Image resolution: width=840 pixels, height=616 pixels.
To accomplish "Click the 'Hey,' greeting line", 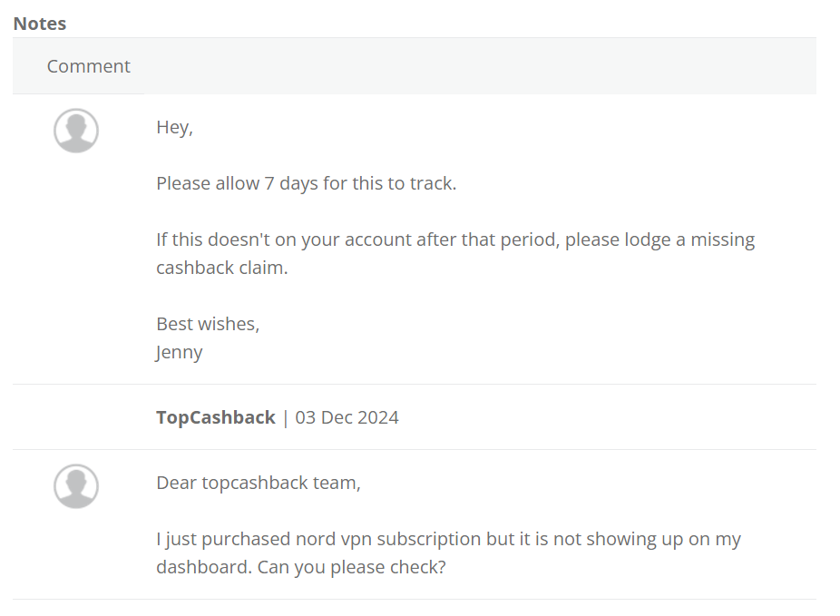I will (x=175, y=128).
